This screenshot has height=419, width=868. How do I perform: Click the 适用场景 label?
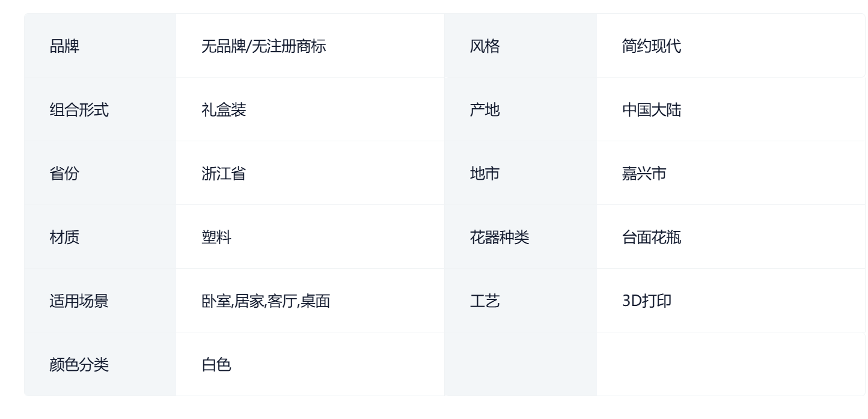[x=79, y=301]
